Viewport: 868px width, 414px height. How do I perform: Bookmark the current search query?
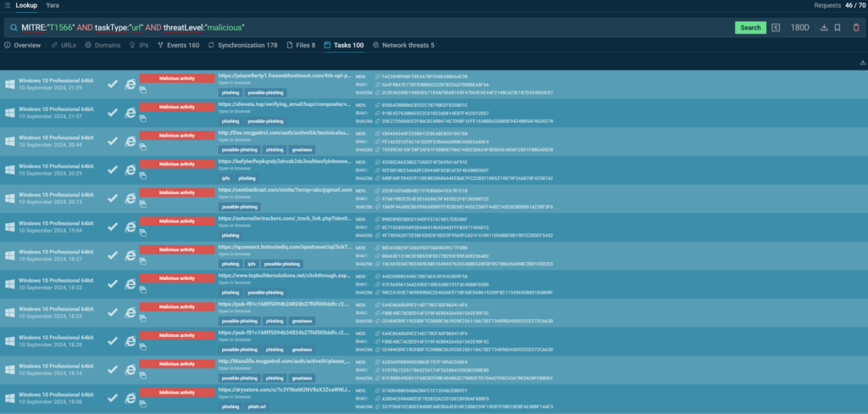[837, 27]
